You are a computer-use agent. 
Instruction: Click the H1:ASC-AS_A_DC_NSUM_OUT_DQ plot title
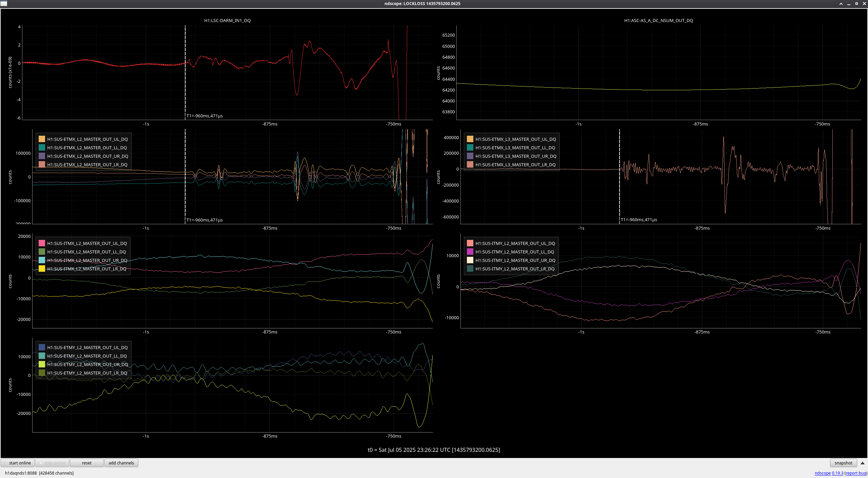658,20
